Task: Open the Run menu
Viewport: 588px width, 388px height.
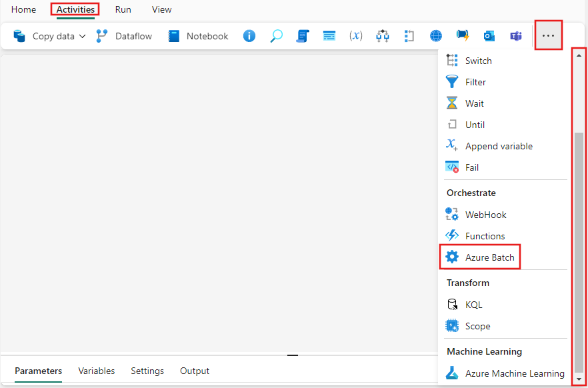Action: 123,9
